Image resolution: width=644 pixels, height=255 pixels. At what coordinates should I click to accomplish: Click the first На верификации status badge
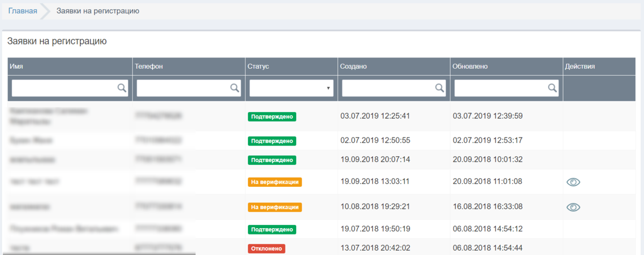(275, 182)
